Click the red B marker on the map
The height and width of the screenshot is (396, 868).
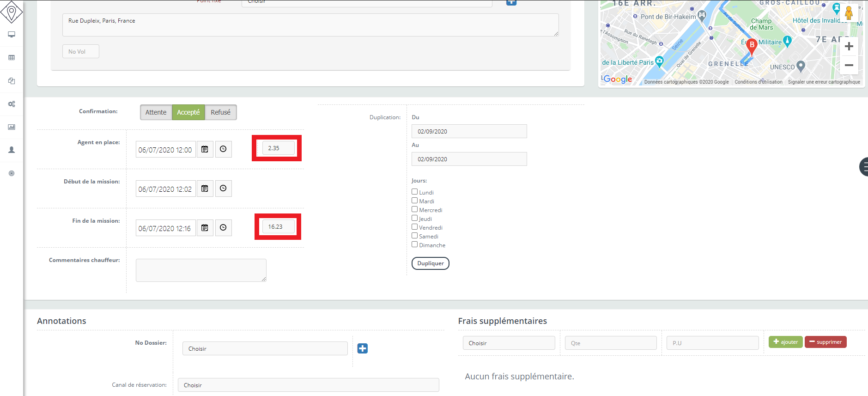752,46
